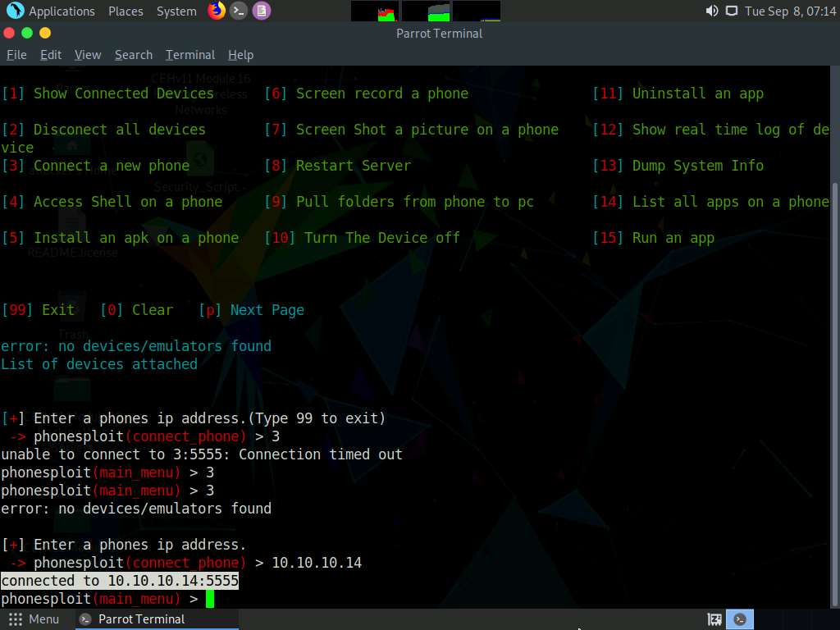Viewport: 840px width, 630px height.
Task: Open the Search menu
Action: (x=133, y=55)
